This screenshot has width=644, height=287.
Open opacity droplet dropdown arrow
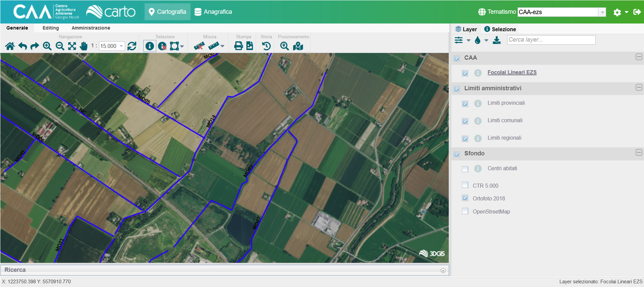(x=486, y=41)
